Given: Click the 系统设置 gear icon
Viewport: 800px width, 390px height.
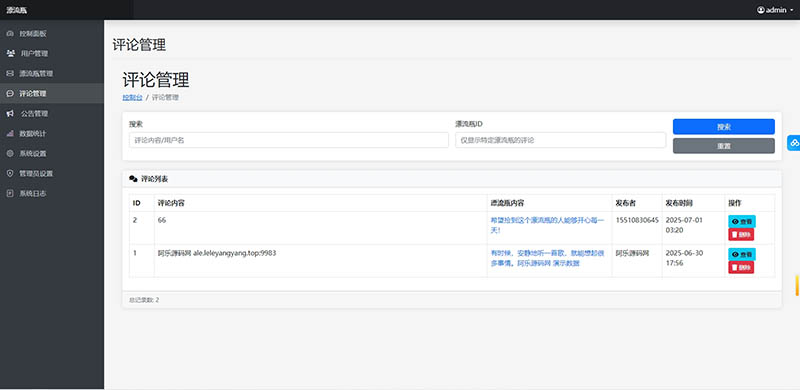Looking at the screenshot, I should tap(10, 153).
